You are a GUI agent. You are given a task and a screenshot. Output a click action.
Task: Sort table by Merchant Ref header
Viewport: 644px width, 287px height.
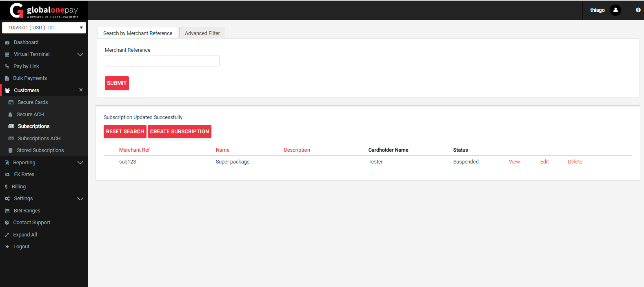pos(134,150)
